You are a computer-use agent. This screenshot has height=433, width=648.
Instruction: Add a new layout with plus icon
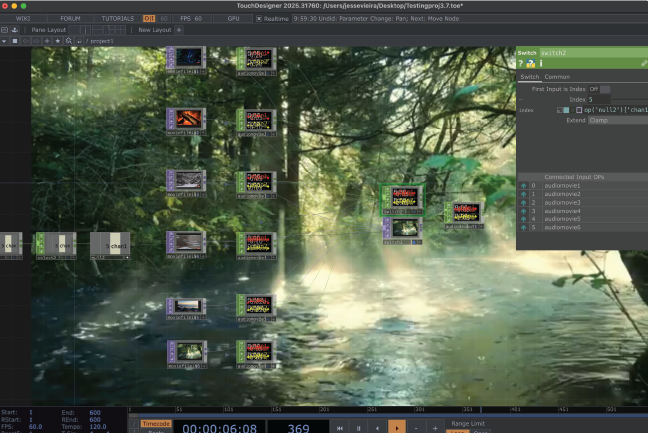pyautogui.click(x=179, y=30)
